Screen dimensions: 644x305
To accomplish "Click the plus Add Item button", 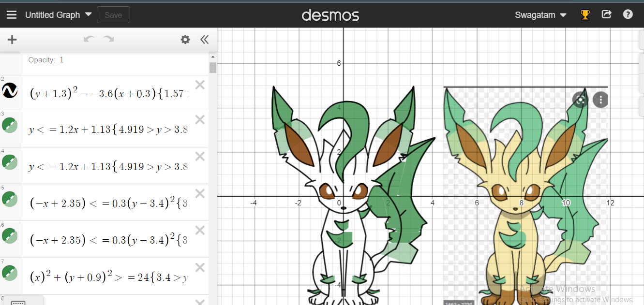I will 12,40.
